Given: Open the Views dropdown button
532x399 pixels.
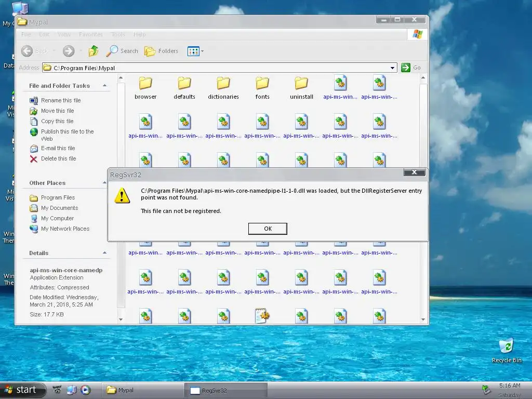Looking at the screenshot, I should tap(195, 51).
